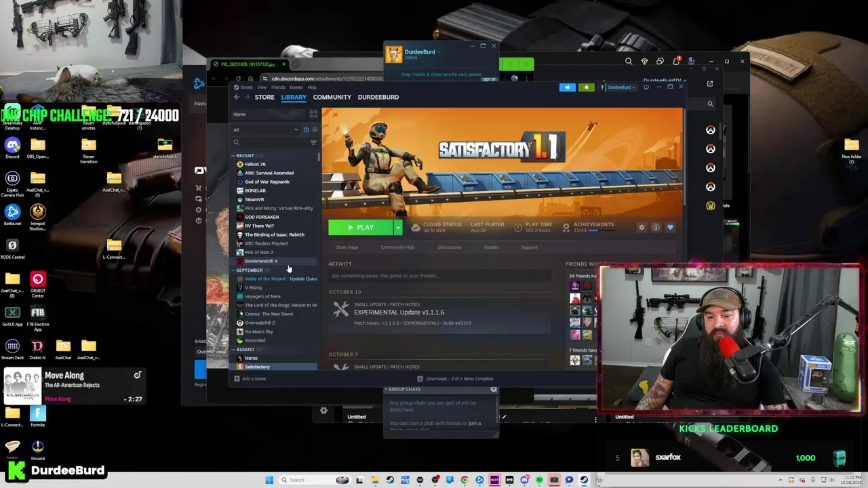Image resolution: width=868 pixels, height=488 pixels.
Task: Open Downloads status in Steam footer
Action: 456,378
